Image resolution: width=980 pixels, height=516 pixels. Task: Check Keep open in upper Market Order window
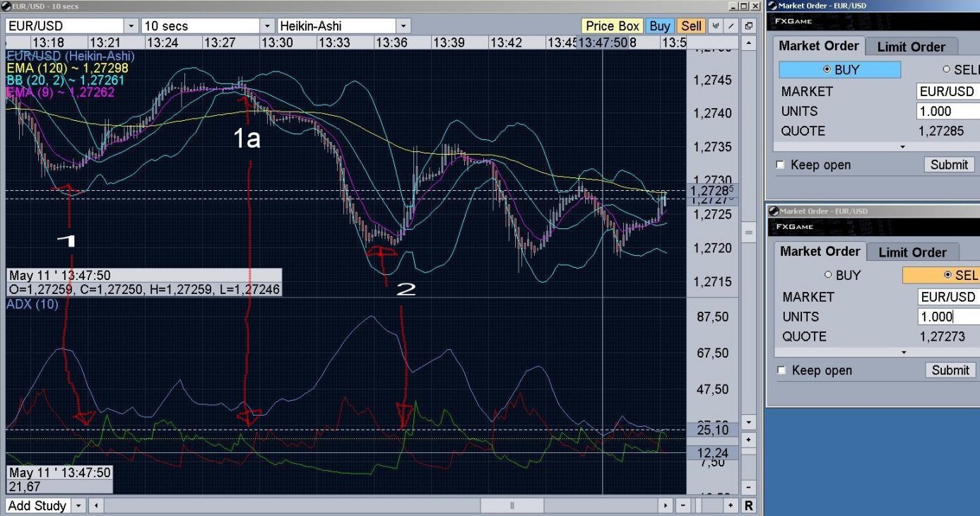pyautogui.click(x=781, y=165)
